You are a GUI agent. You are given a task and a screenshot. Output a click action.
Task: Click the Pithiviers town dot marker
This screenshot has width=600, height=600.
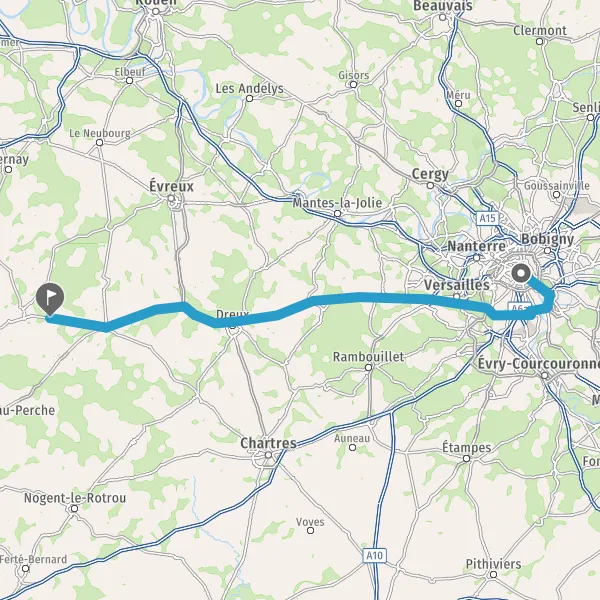pyautogui.click(x=494, y=574)
